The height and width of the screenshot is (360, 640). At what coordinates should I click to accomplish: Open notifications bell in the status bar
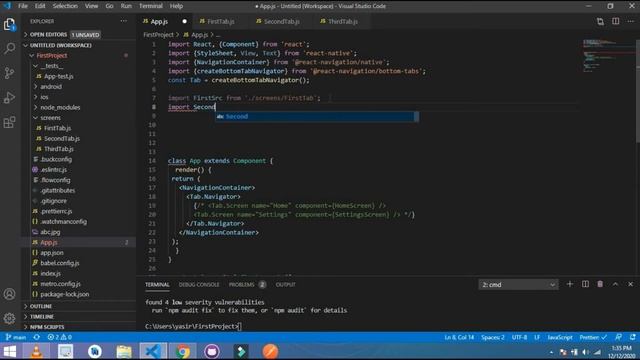tap(632, 337)
